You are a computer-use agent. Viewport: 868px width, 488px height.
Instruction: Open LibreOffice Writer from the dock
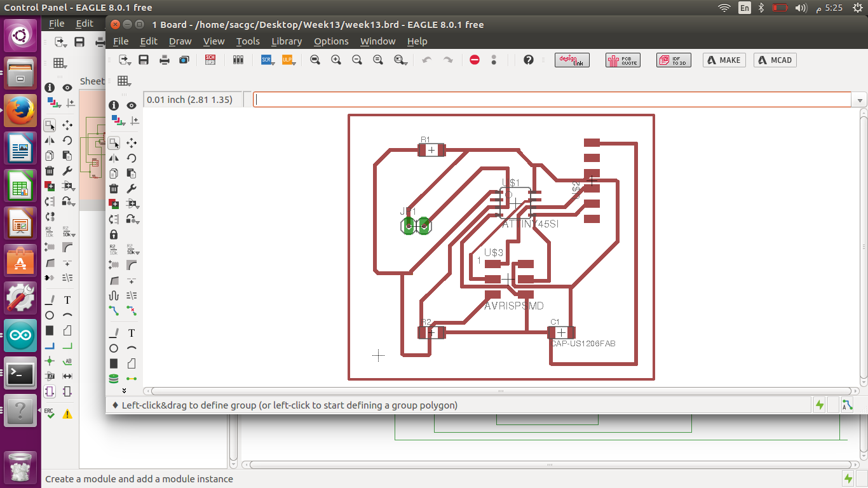(x=20, y=149)
